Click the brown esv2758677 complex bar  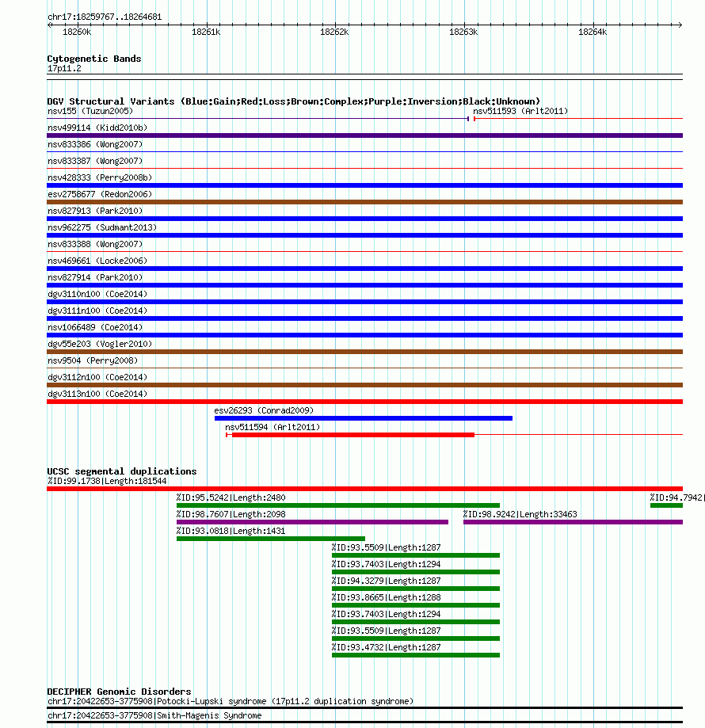(x=365, y=202)
